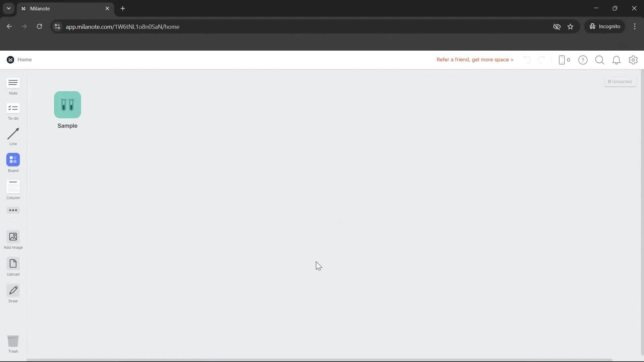
Task: Expand the 0 Unsorted panel
Action: coord(620,81)
